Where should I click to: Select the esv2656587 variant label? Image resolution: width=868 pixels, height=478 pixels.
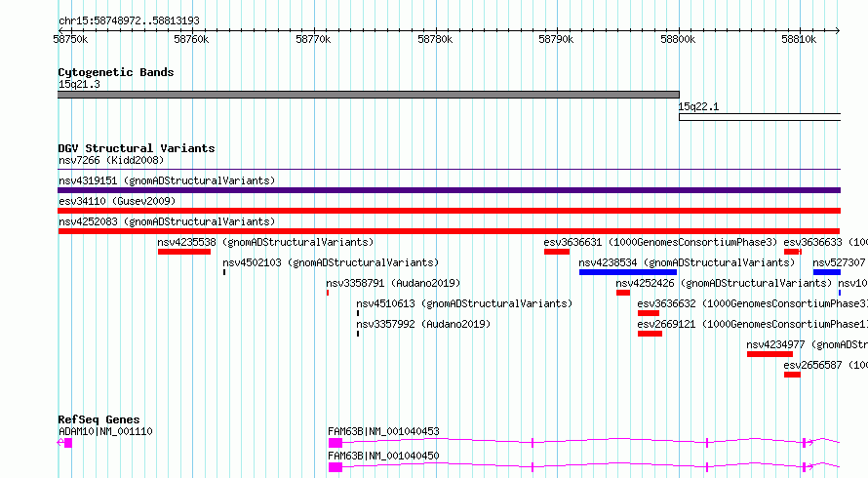click(x=825, y=365)
